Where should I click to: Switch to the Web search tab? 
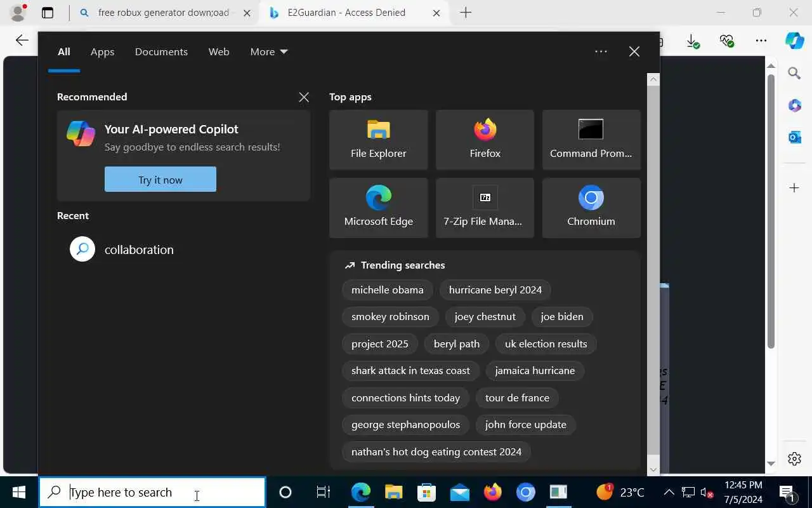[x=219, y=52]
